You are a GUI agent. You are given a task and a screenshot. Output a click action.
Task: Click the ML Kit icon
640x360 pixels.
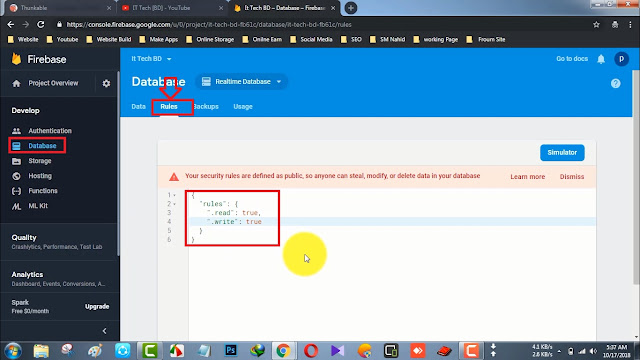coord(16,206)
